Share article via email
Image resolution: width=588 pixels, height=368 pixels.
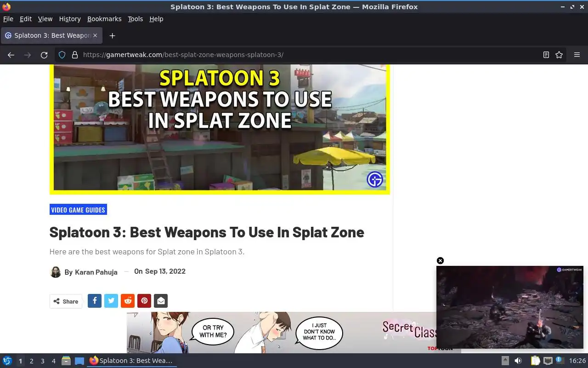161,301
